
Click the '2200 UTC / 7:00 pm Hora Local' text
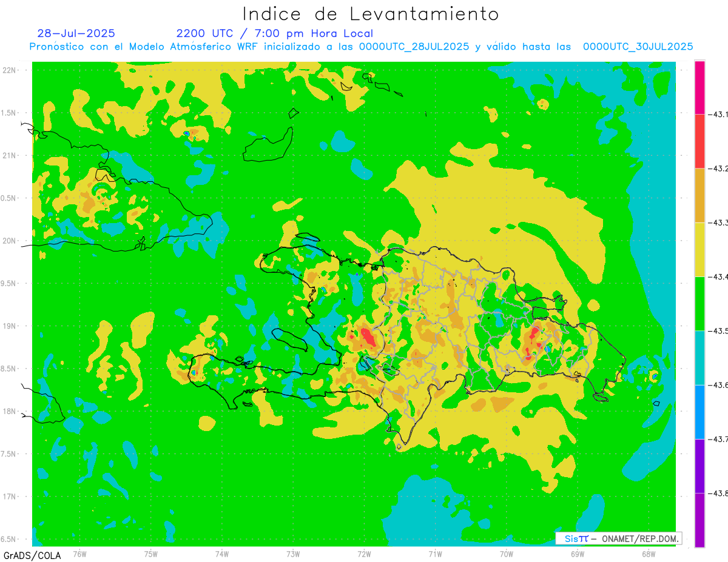click(275, 33)
